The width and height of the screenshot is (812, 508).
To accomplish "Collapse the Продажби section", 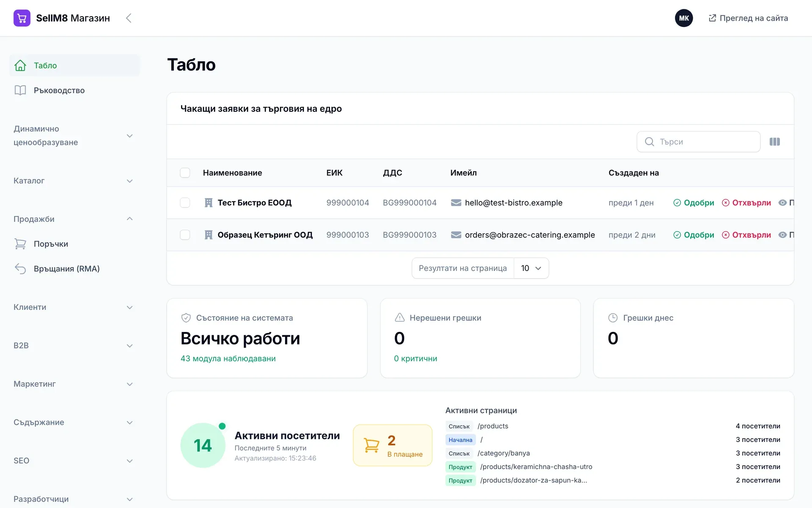I will pyautogui.click(x=74, y=219).
